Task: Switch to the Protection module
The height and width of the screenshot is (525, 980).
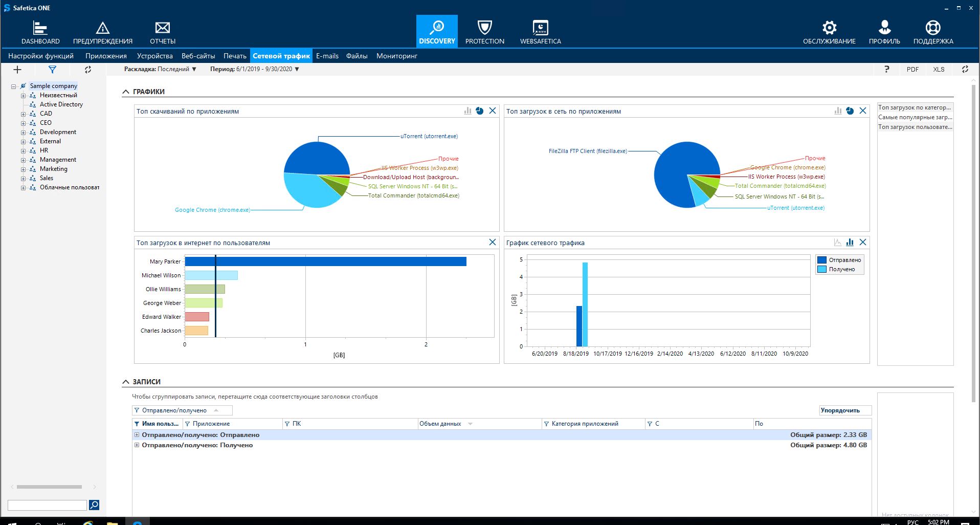Action: click(x=484, y=32)
